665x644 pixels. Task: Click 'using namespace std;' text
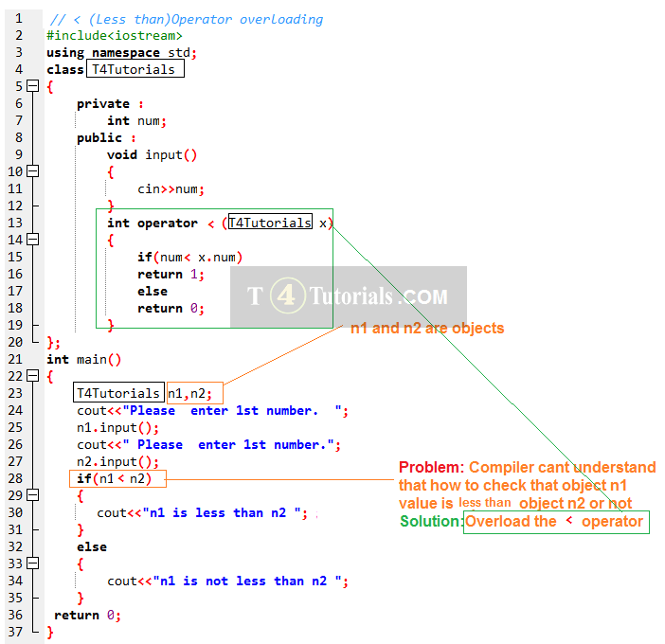[121, 53]
